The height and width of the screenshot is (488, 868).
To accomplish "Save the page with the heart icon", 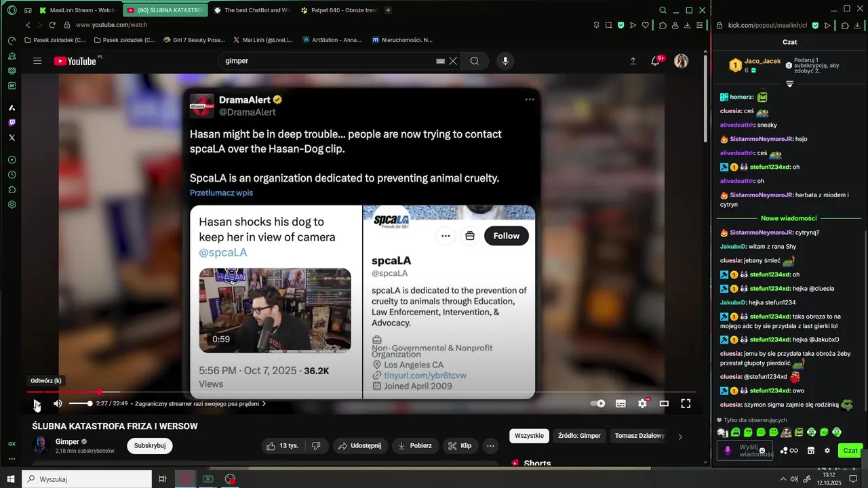I will [x=645, y=25].
